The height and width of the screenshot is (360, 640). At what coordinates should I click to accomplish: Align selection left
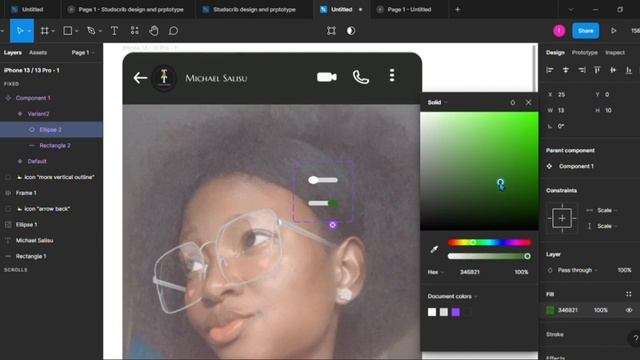click(x=550, y=70)
